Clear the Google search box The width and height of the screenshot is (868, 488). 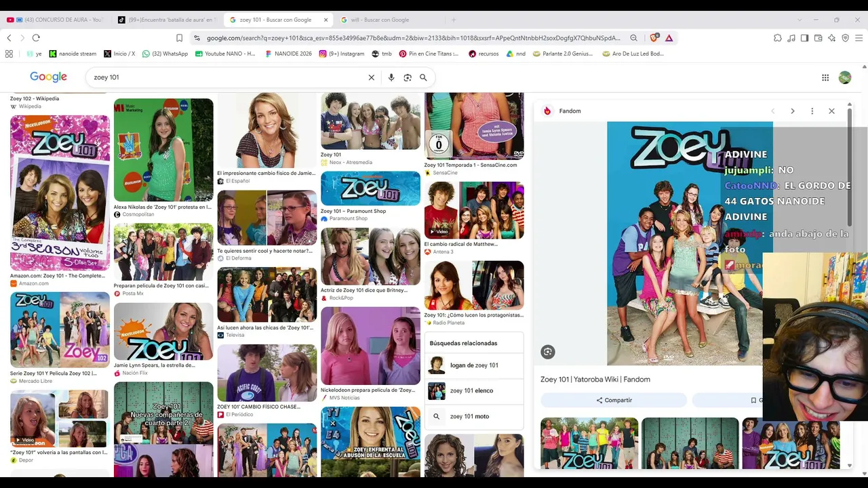(x=371, y=77)
